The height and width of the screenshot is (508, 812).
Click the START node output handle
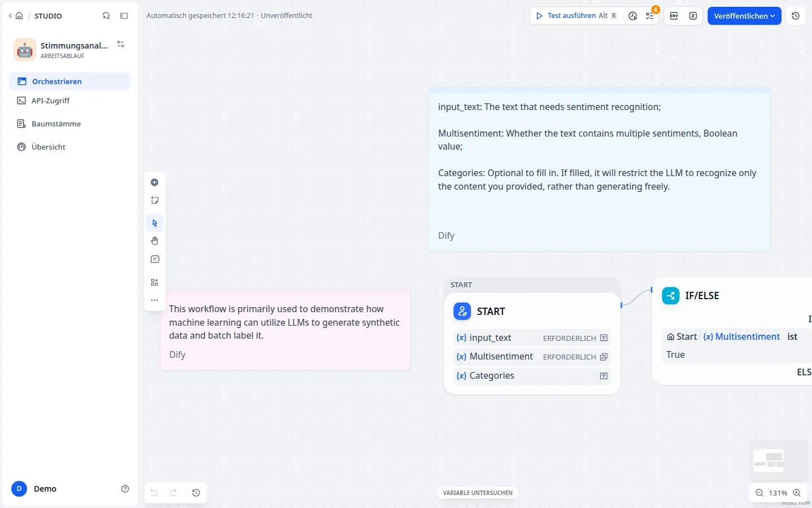coord(621,305)
